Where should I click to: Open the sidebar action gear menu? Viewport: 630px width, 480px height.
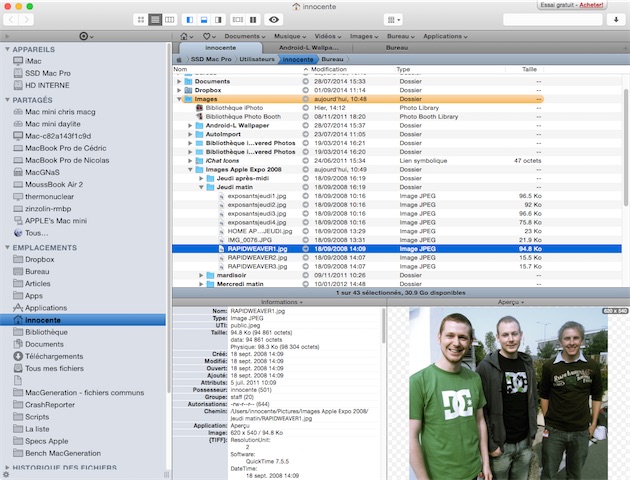click(x=86, y=36)
